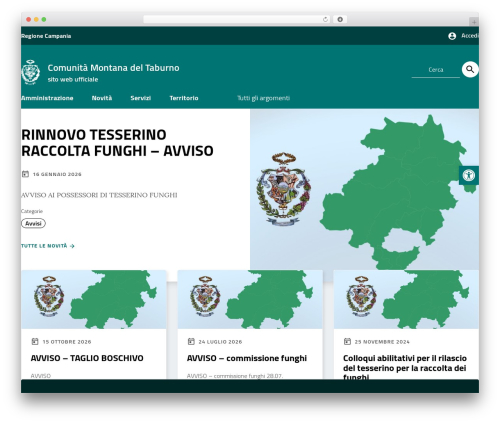The image size is (500, 423).
Task: Click the red close window button
Action: [x=29, y=20]
